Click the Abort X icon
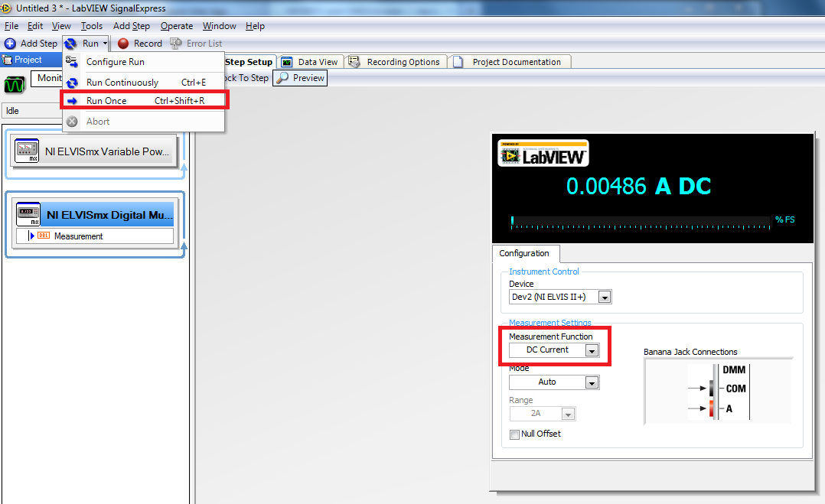The width and height of the screenshot is (825, 504). click(72, 122)
